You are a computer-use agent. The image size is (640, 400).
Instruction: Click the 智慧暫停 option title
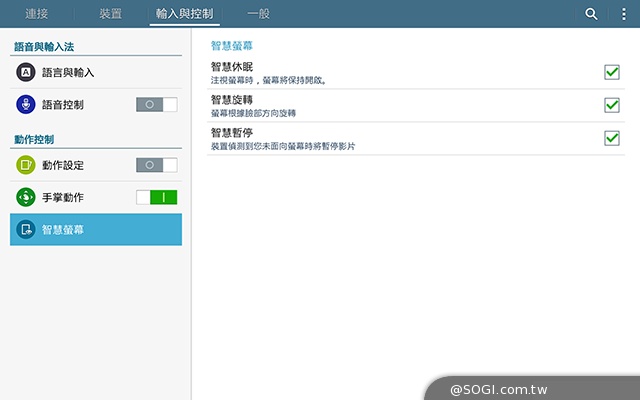coord(232,133)
